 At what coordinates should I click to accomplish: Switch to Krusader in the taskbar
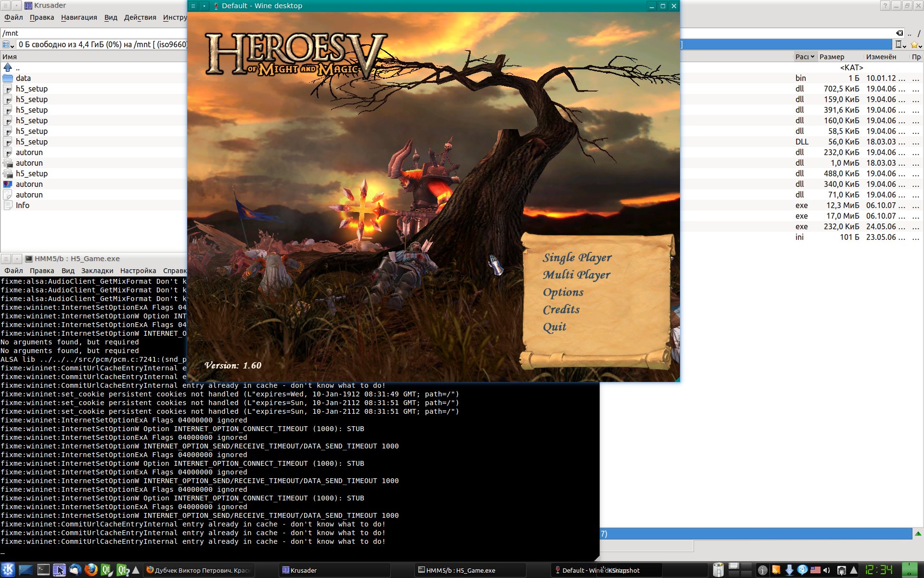[x=304, y=570]
